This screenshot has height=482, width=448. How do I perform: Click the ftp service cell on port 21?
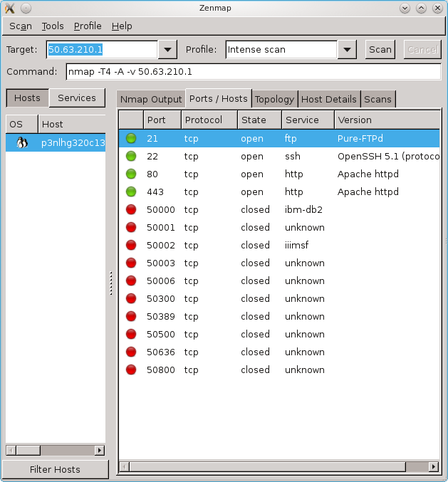291,138
